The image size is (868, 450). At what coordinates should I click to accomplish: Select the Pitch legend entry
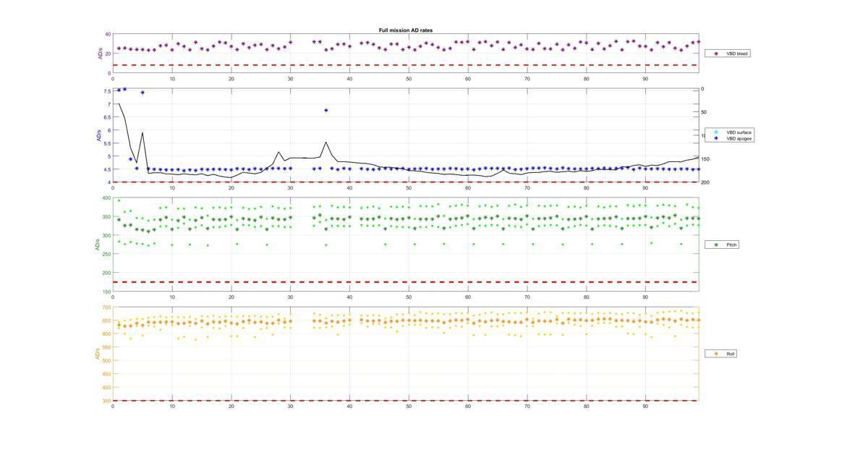722,245
